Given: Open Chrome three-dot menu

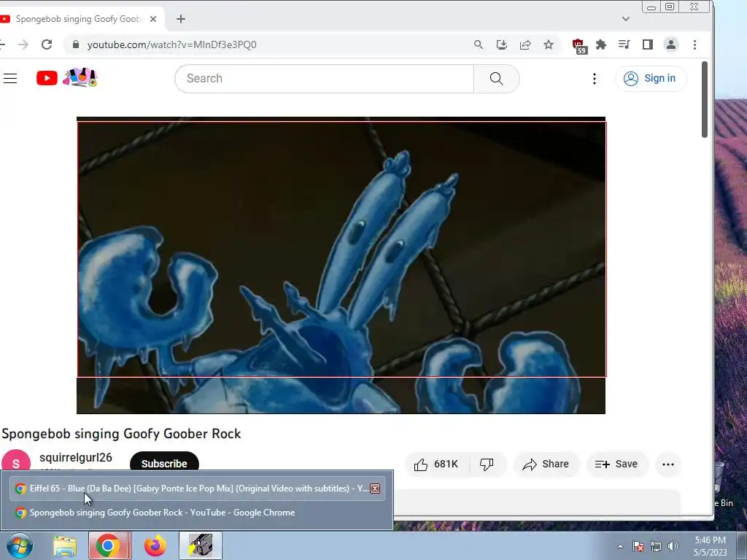Looking at the screenshot, I should point(694,44).
